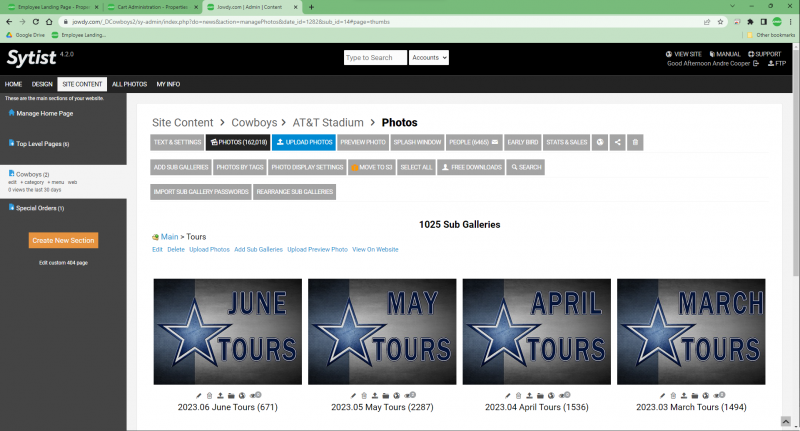This screenshot has height=431, width=800.
Task: Click the SELECT ALL button
Action: coord(416,167)
